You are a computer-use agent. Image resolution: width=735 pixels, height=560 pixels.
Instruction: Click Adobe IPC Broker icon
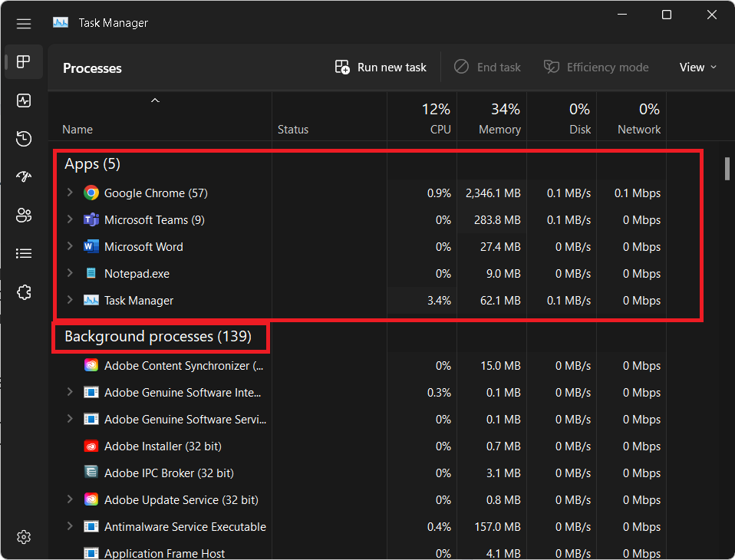point(91,472)
